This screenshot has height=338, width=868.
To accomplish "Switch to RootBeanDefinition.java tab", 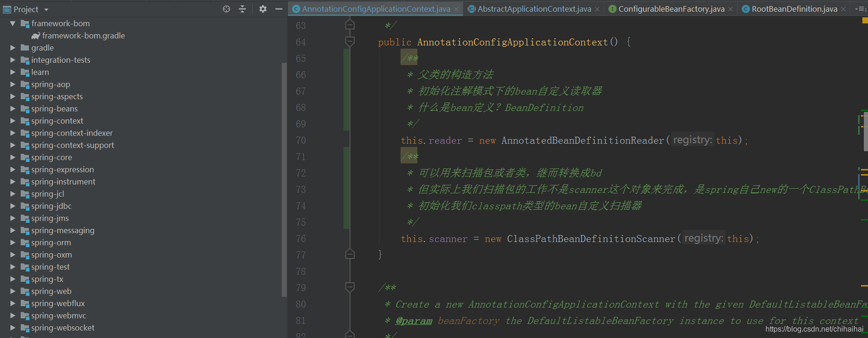I will coord(794,9).
